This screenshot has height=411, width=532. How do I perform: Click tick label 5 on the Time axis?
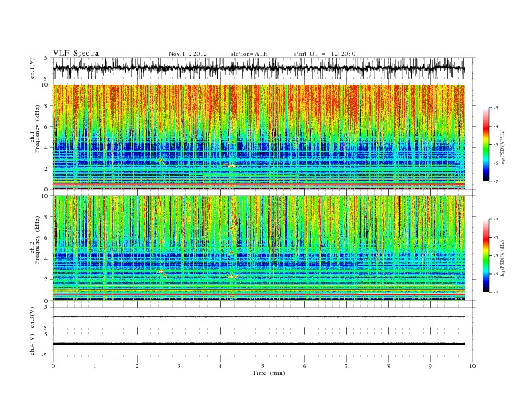pyautogui.click(x=263, y=366)
